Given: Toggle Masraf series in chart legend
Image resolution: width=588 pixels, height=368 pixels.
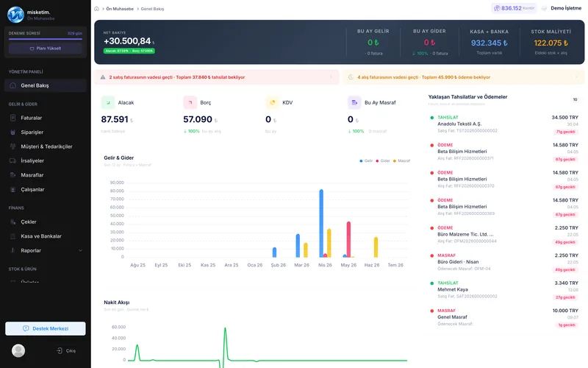Looking at the screenshot, I should tap(401, 160).
